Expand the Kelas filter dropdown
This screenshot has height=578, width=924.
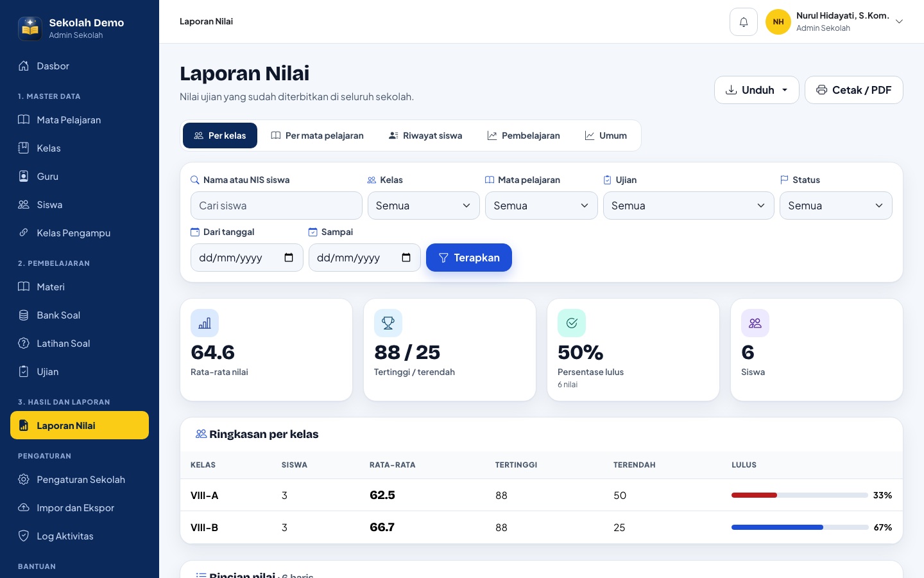point(424,206)
